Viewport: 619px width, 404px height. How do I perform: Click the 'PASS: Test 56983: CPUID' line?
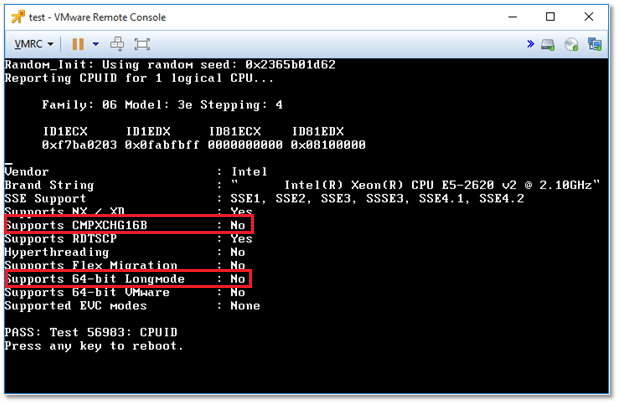coord(91,332)
